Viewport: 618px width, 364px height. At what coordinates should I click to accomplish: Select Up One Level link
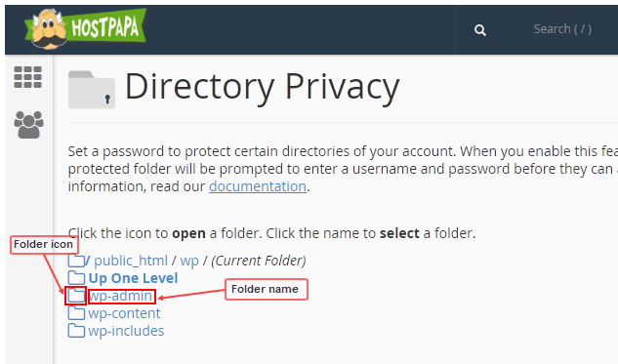(x=133, y=278)
